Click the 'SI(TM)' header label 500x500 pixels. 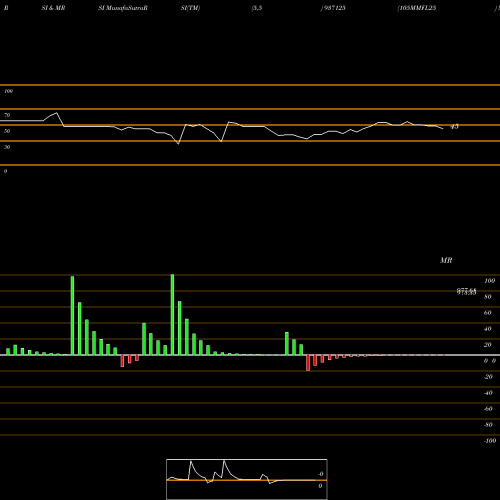(190, 8)
